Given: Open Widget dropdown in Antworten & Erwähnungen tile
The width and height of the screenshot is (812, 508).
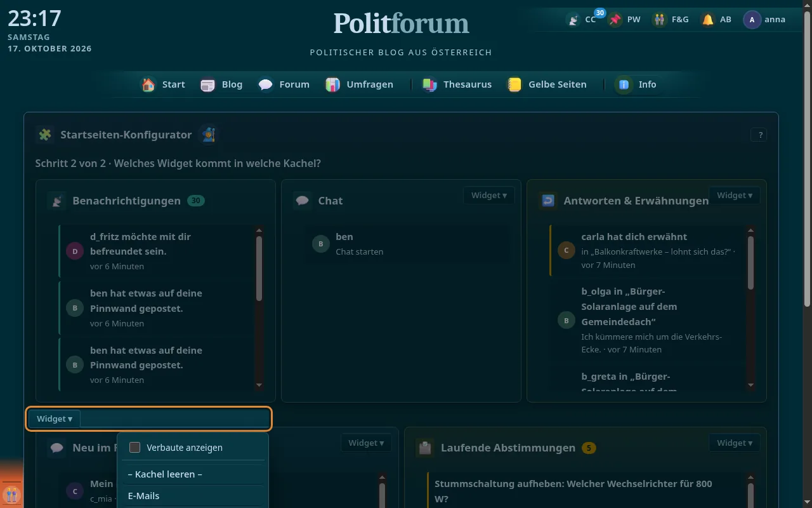Looking at the screenshot, I should tap(735, 196).
